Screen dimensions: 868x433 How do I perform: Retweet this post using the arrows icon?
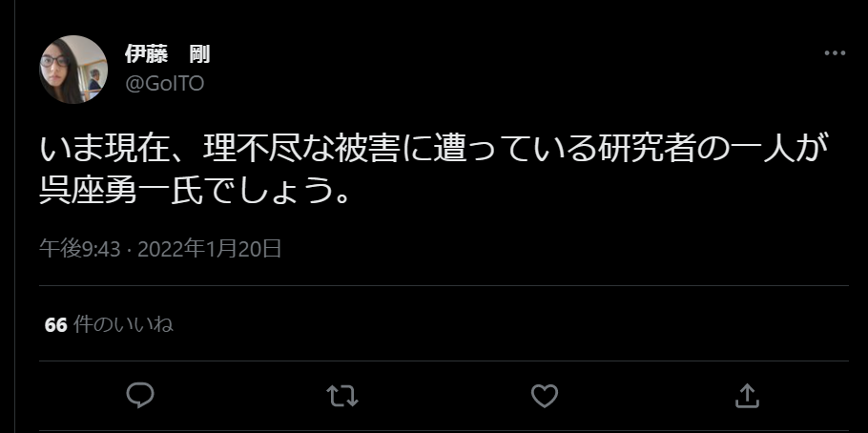pyautogui.click(x=342, y=396)
